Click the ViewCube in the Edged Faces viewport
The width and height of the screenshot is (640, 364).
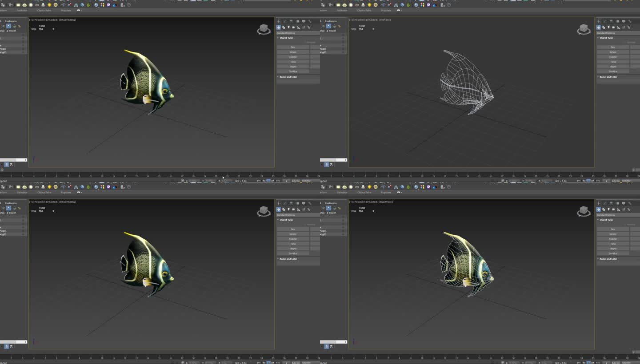[x=584, y=211]
